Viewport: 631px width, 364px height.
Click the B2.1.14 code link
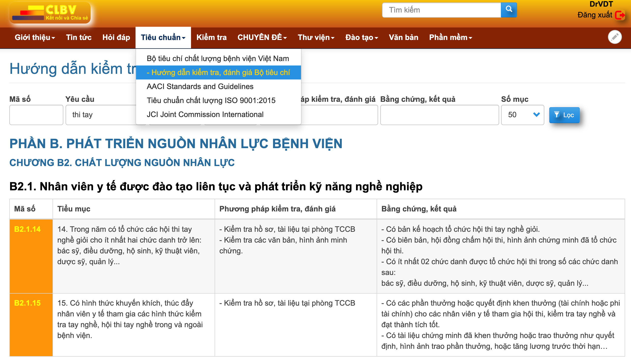point(27,229)
